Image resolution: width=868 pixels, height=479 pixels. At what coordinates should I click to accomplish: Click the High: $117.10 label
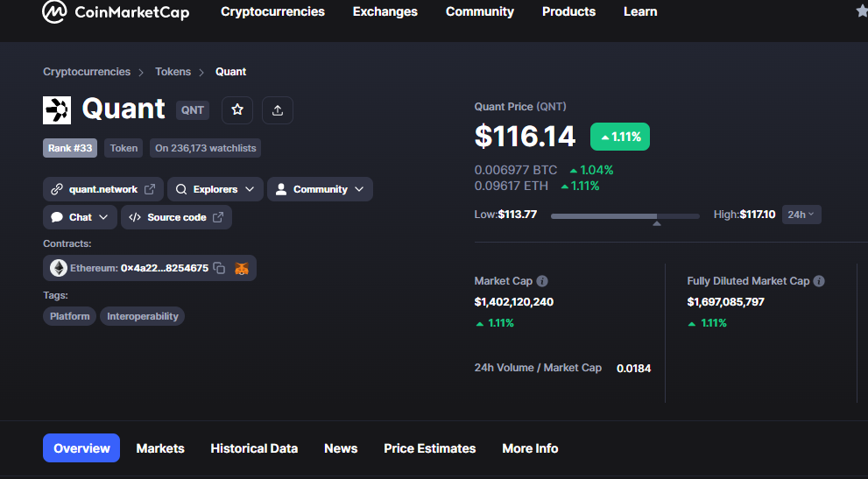(745, 215)
